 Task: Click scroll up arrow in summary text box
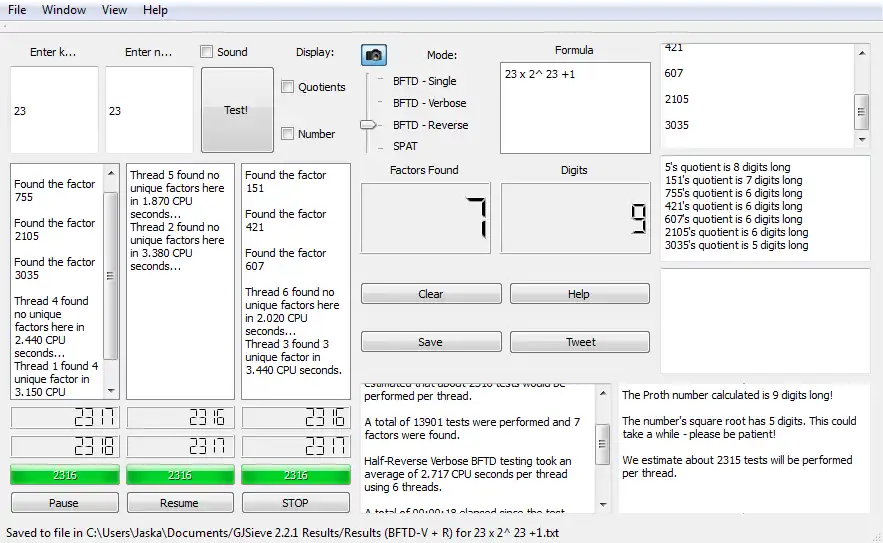(603, 393)
